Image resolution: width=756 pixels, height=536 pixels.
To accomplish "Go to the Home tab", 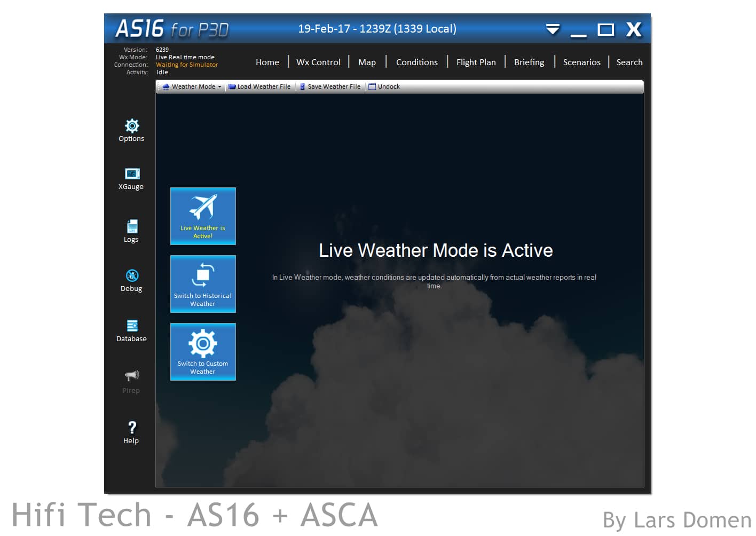I will coord(267,62).
